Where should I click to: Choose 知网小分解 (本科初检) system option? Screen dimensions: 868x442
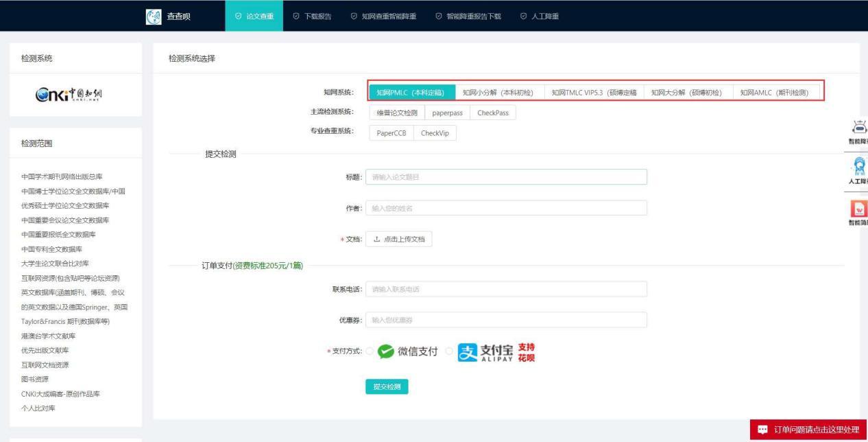pyautogui.click(x=498, y=93)
